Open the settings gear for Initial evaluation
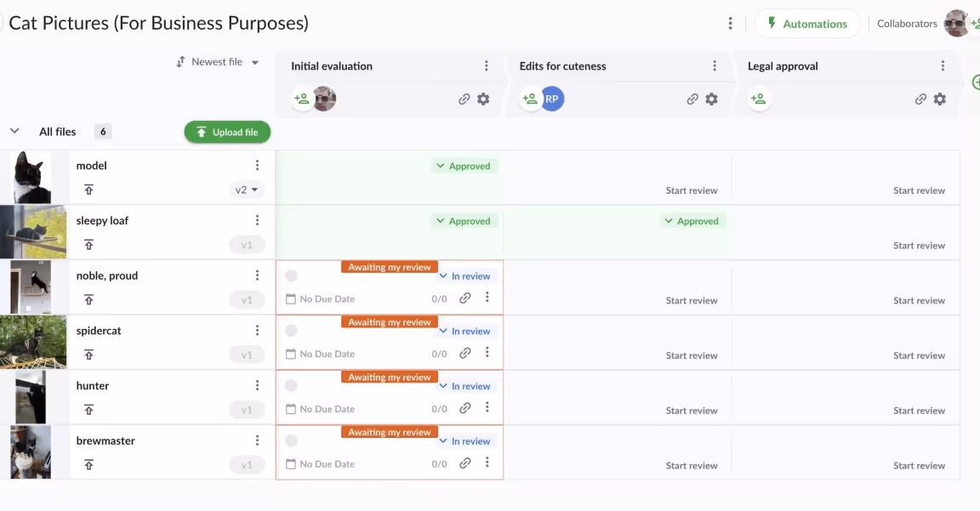980x511 pixels. [483, 99]
